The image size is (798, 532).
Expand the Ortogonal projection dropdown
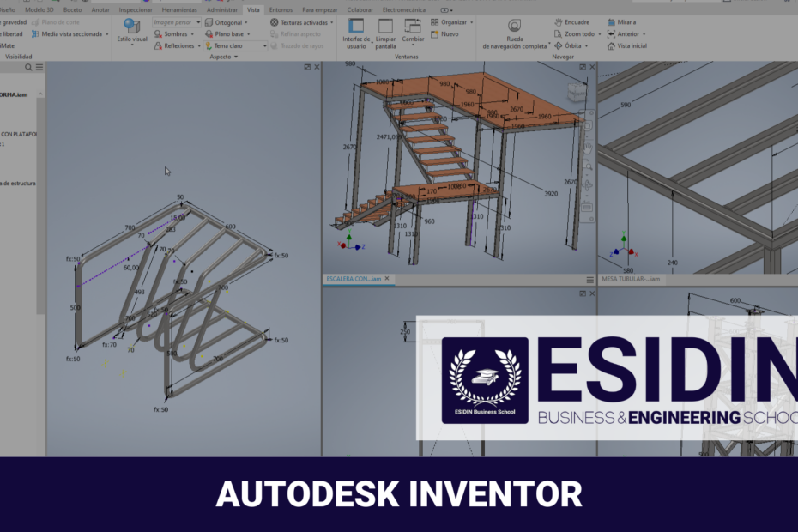[x=226, y=22]
